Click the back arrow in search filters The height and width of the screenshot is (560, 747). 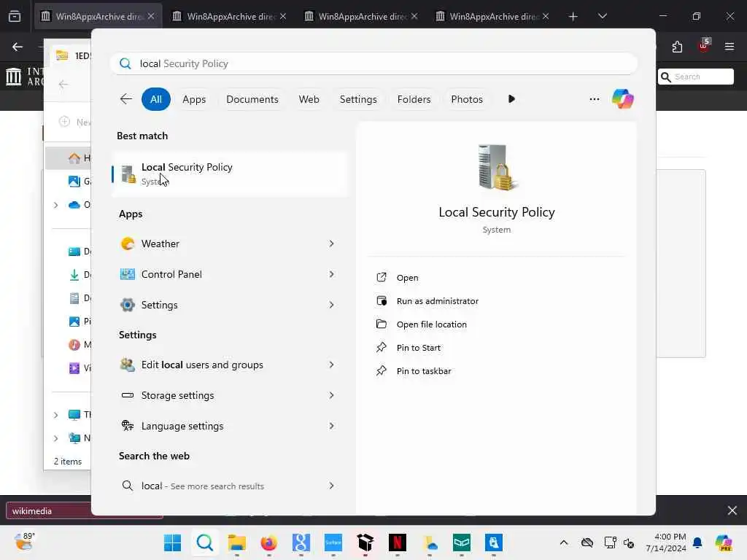[x=125, y=99]
